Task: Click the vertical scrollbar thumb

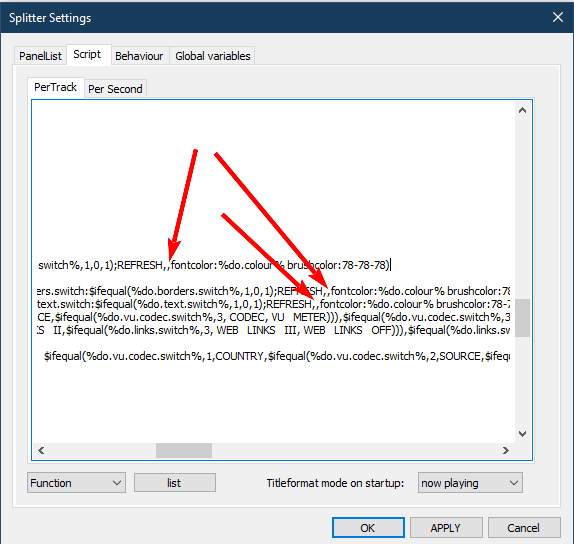Action: tap(522, 318)
